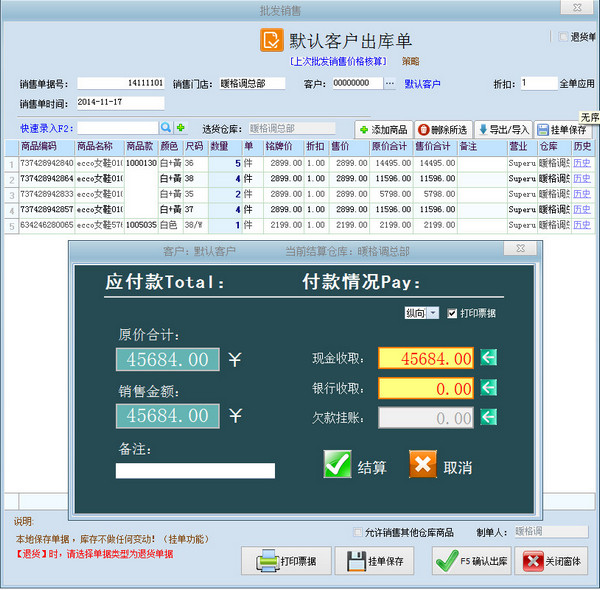
Task: Open the 纵向 print orientation dropdown
Action: coord(422,313)
